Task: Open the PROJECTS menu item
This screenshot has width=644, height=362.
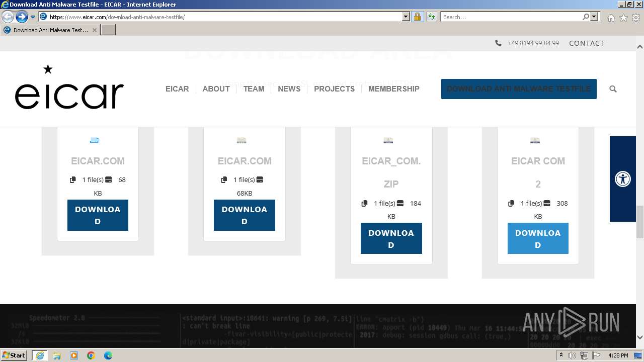Action: point(334,88)
